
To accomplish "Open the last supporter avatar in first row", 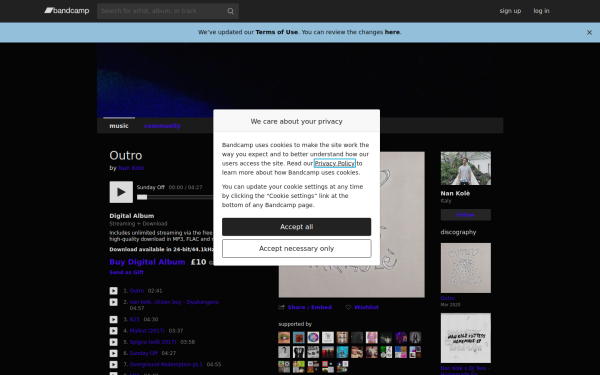I will click(415, 338).
